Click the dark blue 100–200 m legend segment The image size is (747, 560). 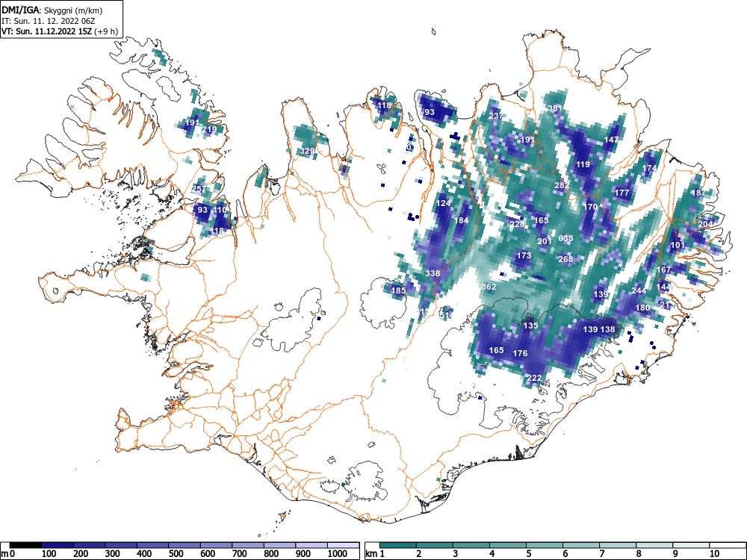58,545
